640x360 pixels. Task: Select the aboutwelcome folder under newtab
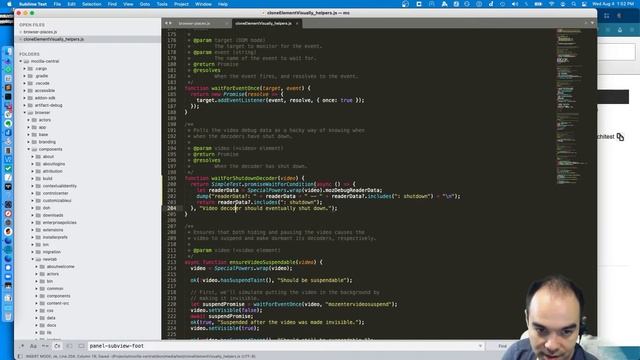[x=60, y=267]
